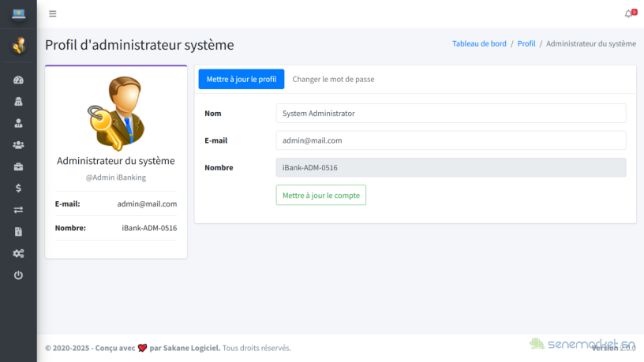Viewport: 644px width, 362px height.
Task: Open the single user sidebar icon
Action: coord(18,123)
